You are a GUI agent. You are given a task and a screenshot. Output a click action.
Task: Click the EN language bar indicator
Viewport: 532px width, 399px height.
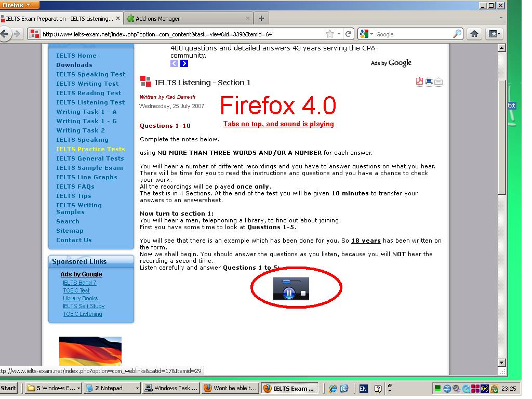tap(363, 389)
